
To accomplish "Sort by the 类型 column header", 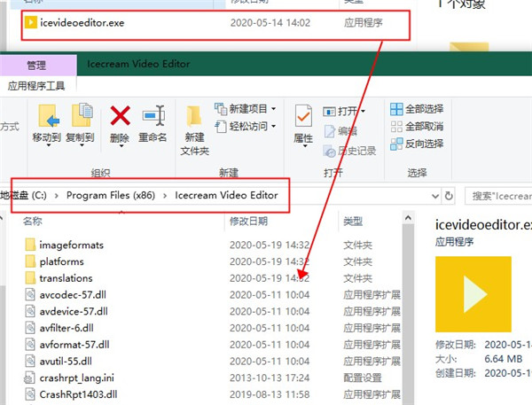I will tap(353, 222).
